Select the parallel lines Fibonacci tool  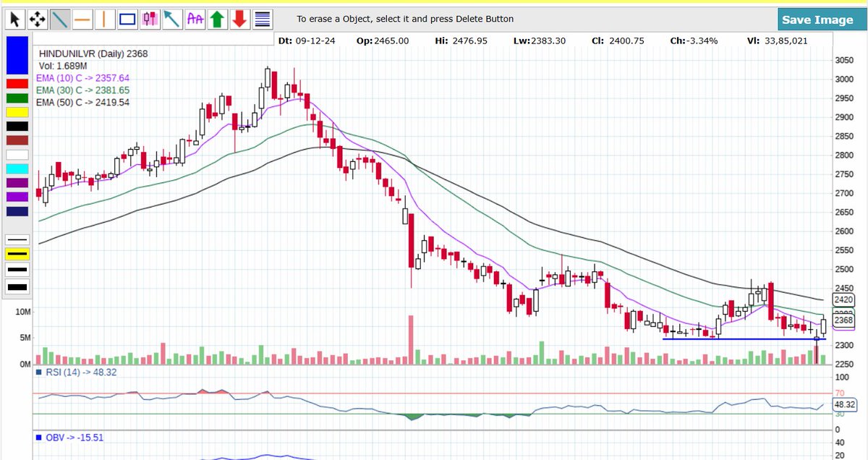pyautogui.click(x=263, y=19)
